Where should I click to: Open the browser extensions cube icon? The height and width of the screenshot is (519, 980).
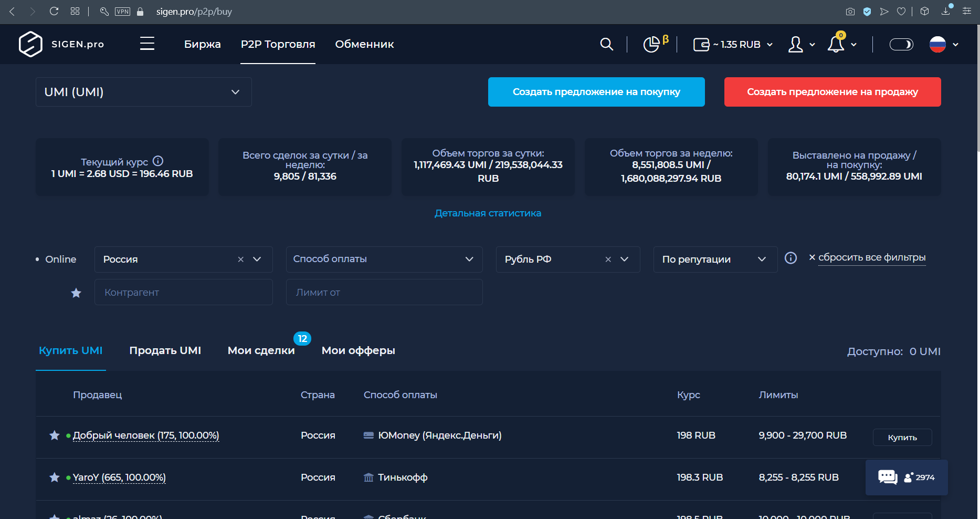pyautogui.click(x=925, y=11)
